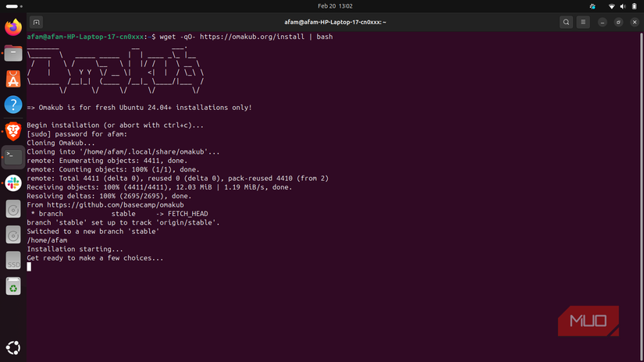This screenshot has height=362, width=644.
Task: Show applications via Ubuntu logo button
Action: (13, 348)
